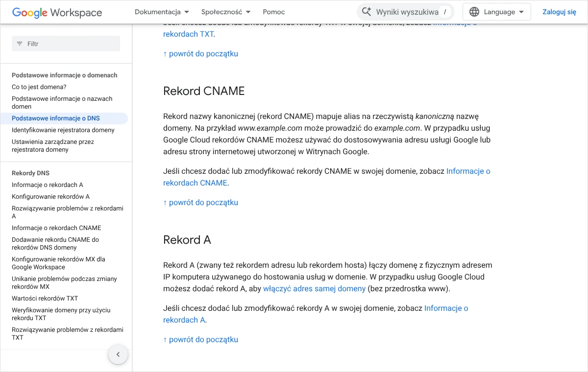
Task: Click the slash shortcut key badge in search
Action: pos(444,12)
